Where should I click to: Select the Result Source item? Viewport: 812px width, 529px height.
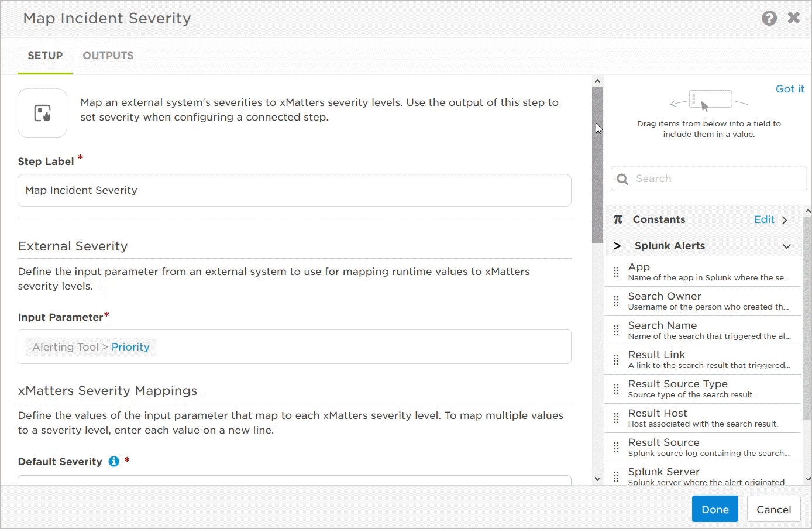pos(703,447)
